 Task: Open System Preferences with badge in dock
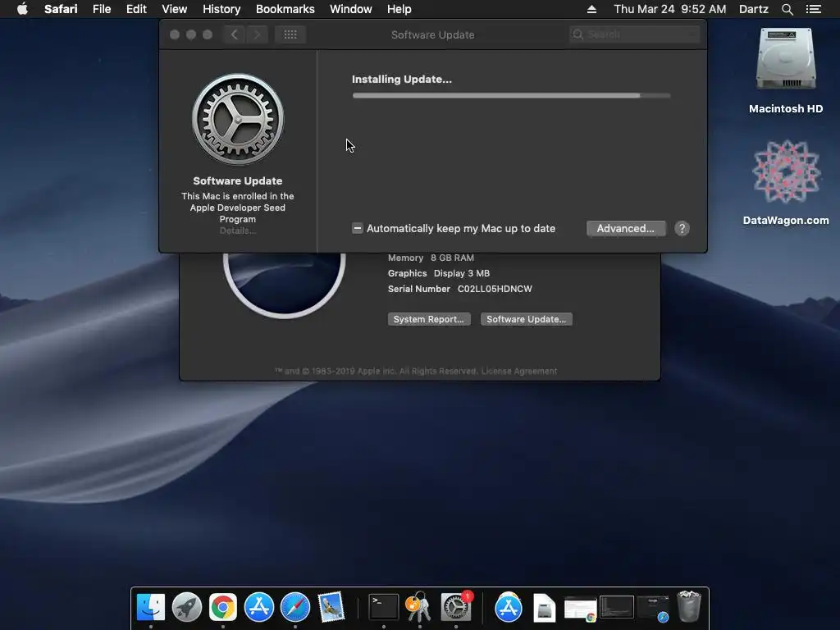tap(456, 607)
